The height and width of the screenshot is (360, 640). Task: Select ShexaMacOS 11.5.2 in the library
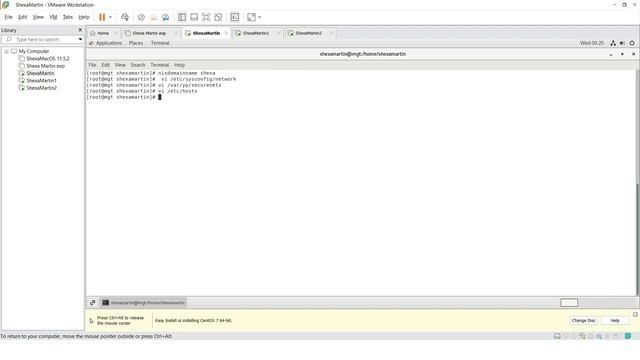coord(47,58)
